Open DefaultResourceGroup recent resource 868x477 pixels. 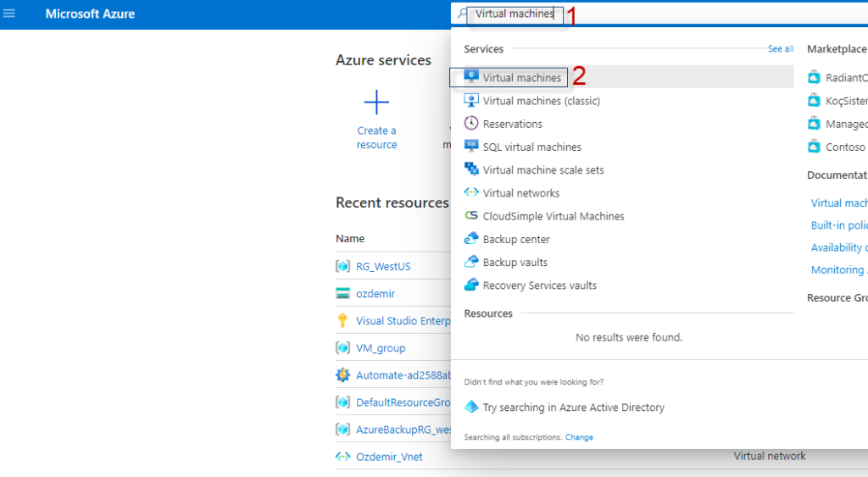pyautogui.click(x=403, y=402)
